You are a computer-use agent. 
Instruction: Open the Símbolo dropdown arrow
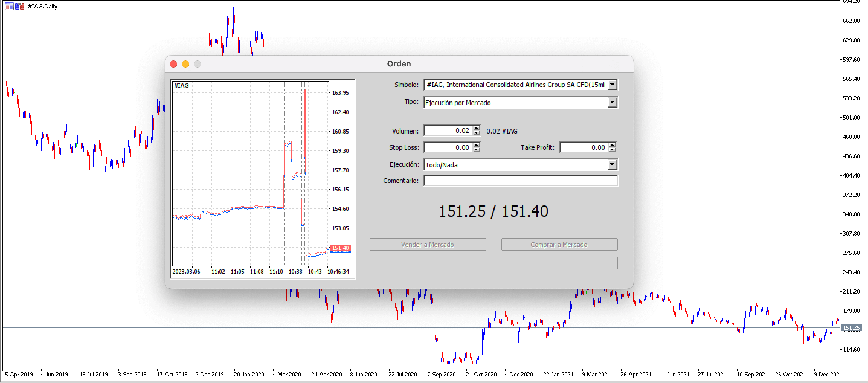click(612, 85)
